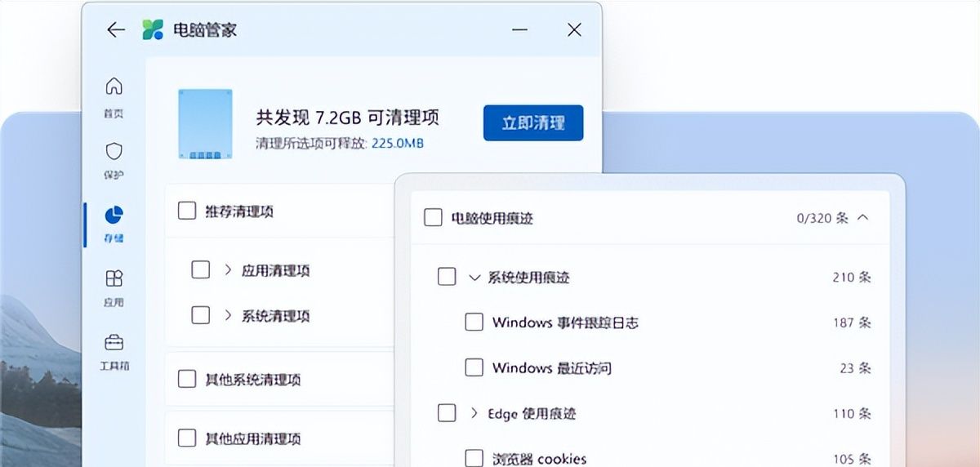Collapse the 电脑使用痕迹 panel arrow
This screenshot has width=980, height=467.
(863, 217)
